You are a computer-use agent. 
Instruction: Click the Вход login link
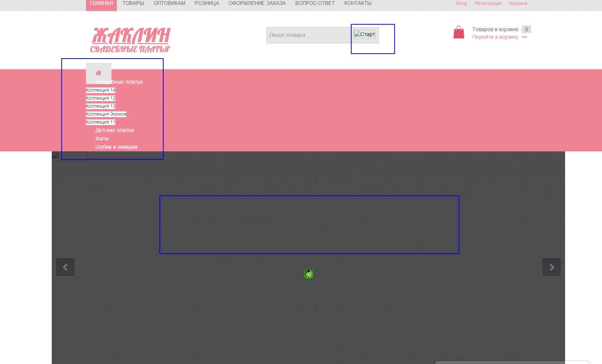461,4
